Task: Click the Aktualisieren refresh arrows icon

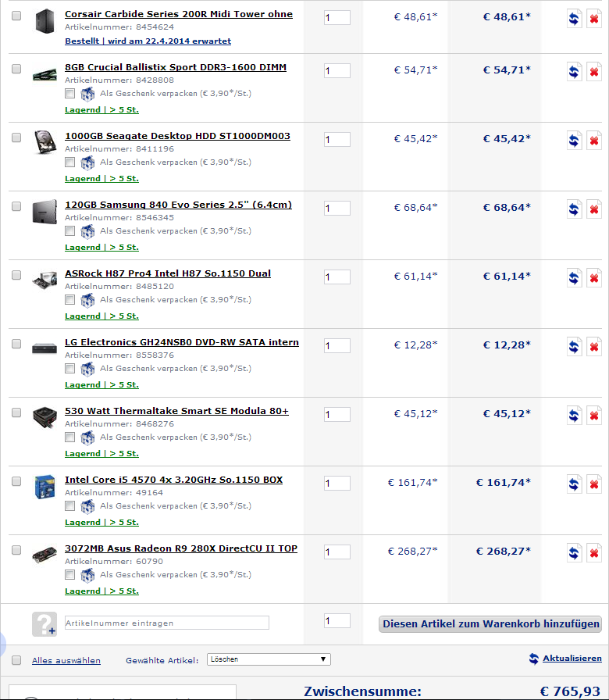Action: click(533, 659)
